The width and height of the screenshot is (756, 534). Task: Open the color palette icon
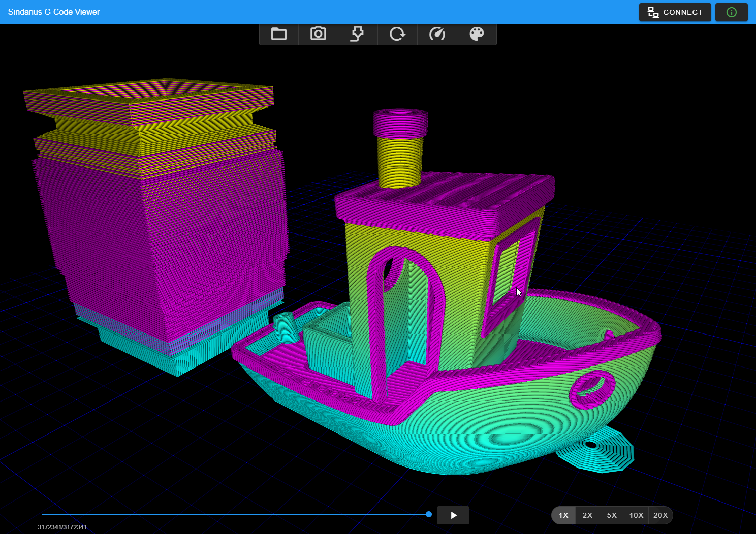coord(477,34)
